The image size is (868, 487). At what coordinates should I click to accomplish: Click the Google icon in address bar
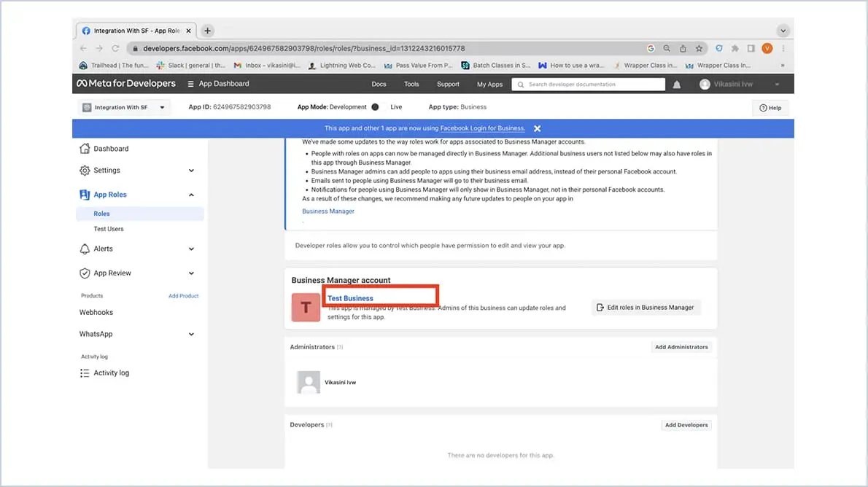pos(651,49)
